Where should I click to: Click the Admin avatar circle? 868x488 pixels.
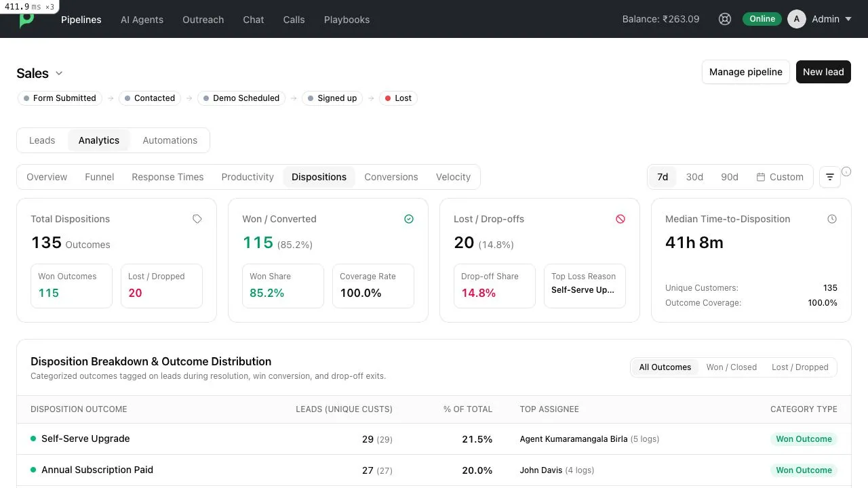click(x=797, y=19)
